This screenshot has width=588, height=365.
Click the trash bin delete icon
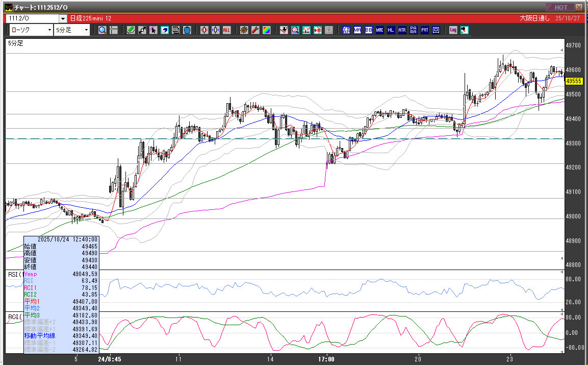tap(187, 30)
